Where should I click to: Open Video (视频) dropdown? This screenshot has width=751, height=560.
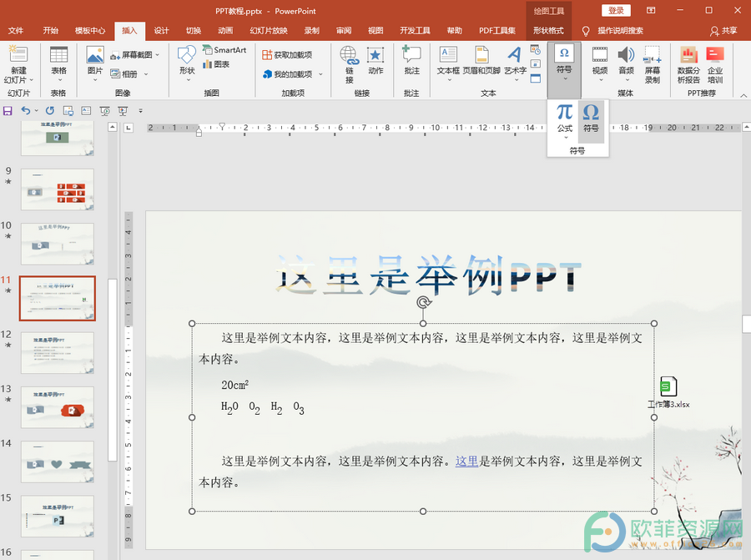(600, 64)
